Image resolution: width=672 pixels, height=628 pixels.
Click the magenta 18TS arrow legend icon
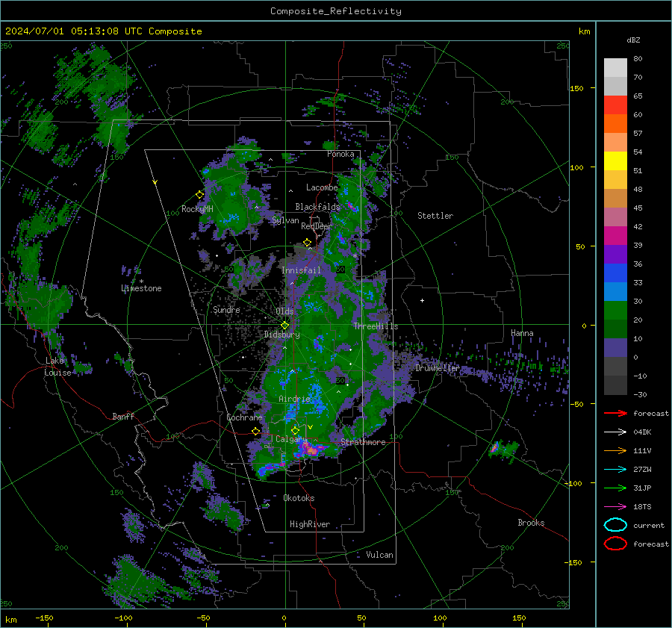(615, 507)
